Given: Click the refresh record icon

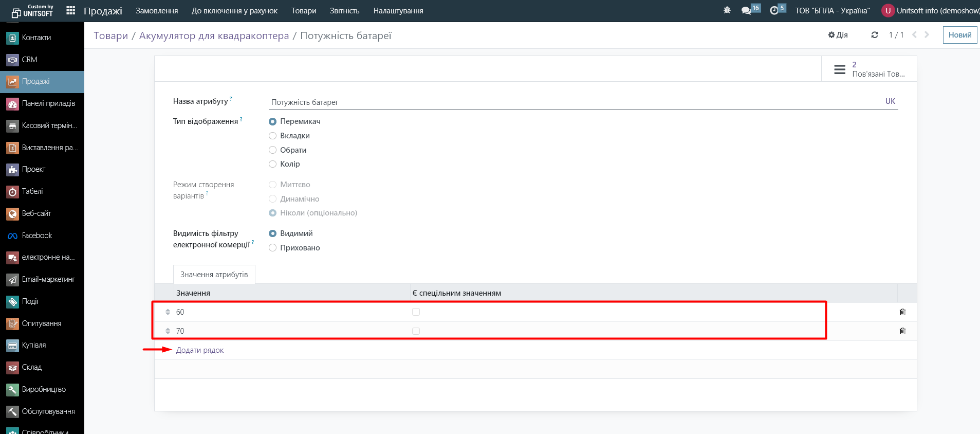Looking at the screenshot, I should point(874,35).
